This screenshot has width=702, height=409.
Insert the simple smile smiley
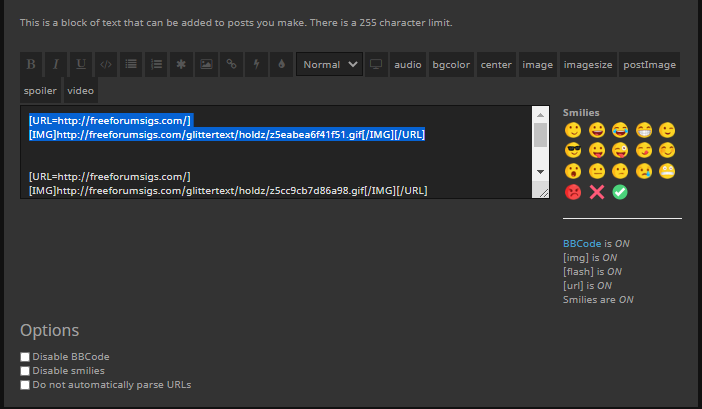tap(573, 130)
